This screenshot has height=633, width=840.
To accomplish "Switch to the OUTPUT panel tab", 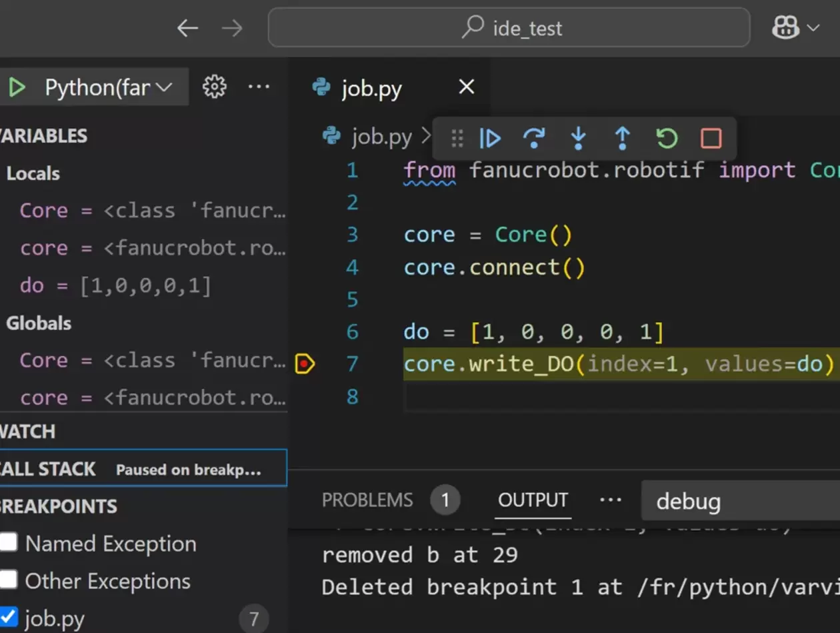I will [533, 500].
